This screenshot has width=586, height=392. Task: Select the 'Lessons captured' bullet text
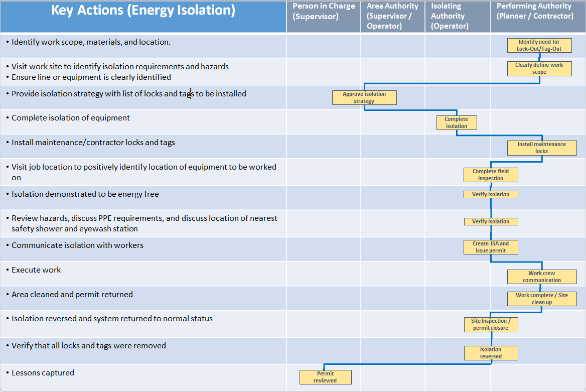point(43,373)
